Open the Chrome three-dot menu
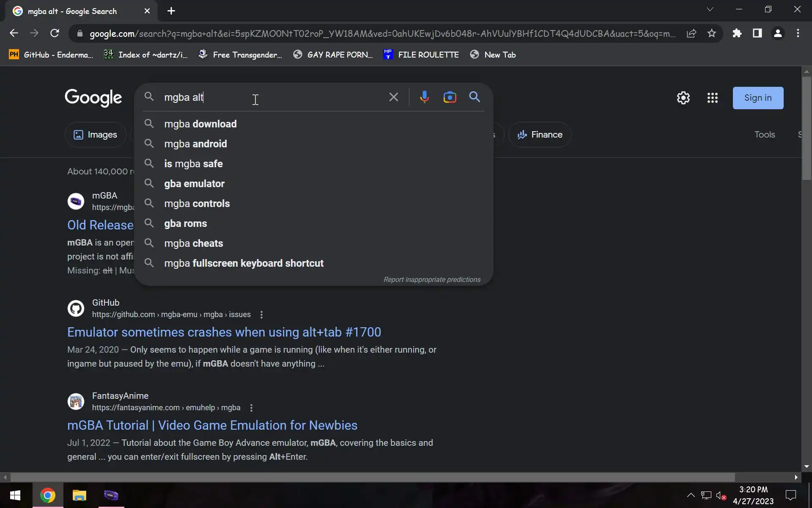 click(x=798, y=33)
